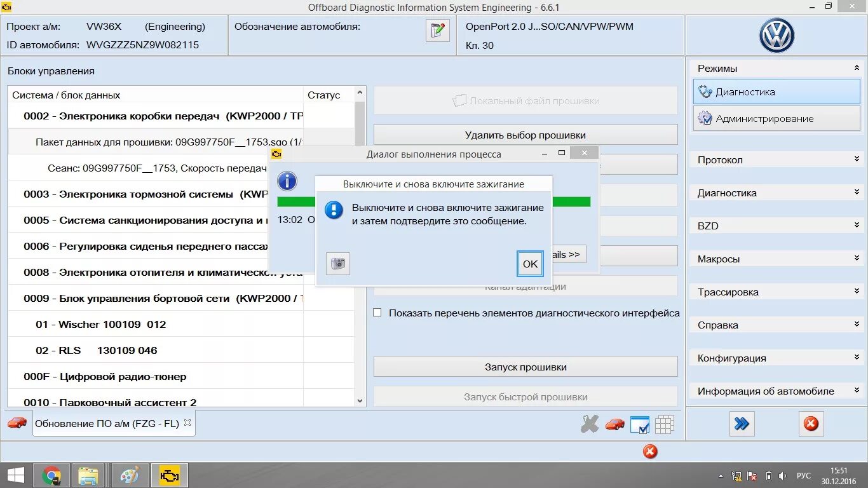The height and width of the screenshot is (488, 868).
Task: Select Пакет данных для прошивки 09G997750F row
Action: pyautogui.click(x=181, y=142)
